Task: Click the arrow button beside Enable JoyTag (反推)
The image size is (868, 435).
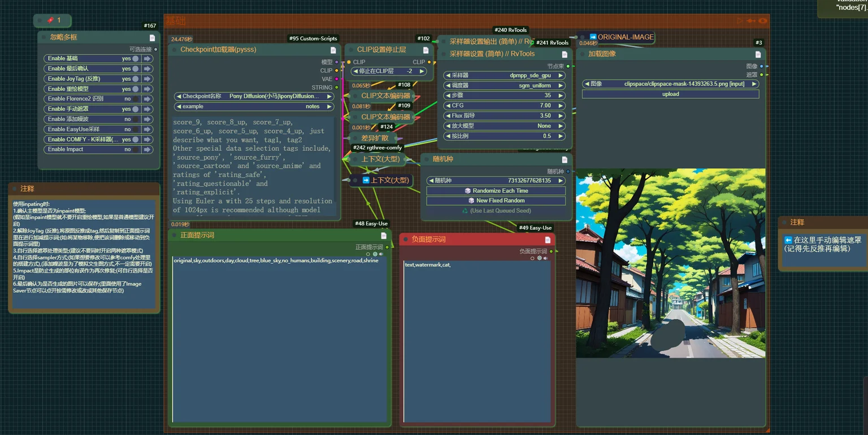Action: click(147, 79)
